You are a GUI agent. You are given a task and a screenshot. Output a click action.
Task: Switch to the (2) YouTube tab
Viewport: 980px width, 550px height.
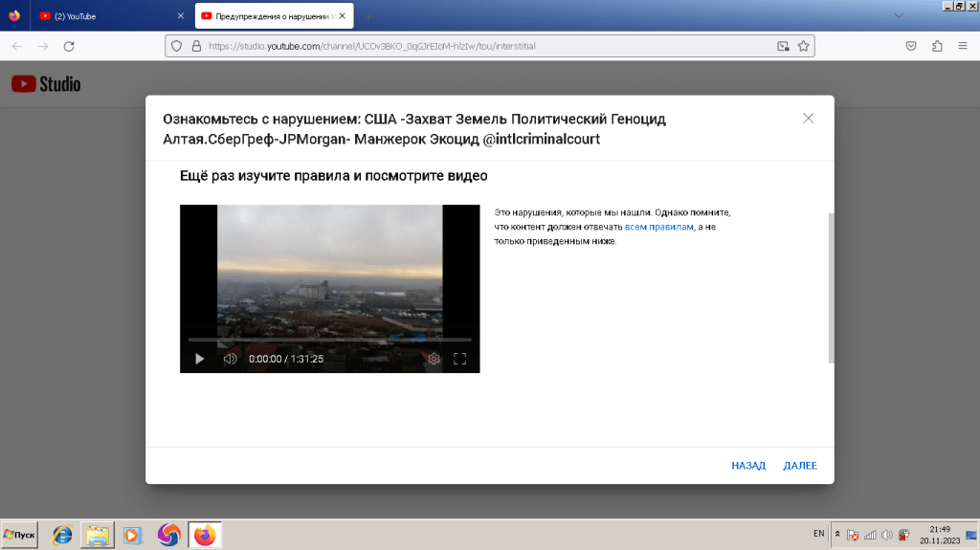pos(100,16)
